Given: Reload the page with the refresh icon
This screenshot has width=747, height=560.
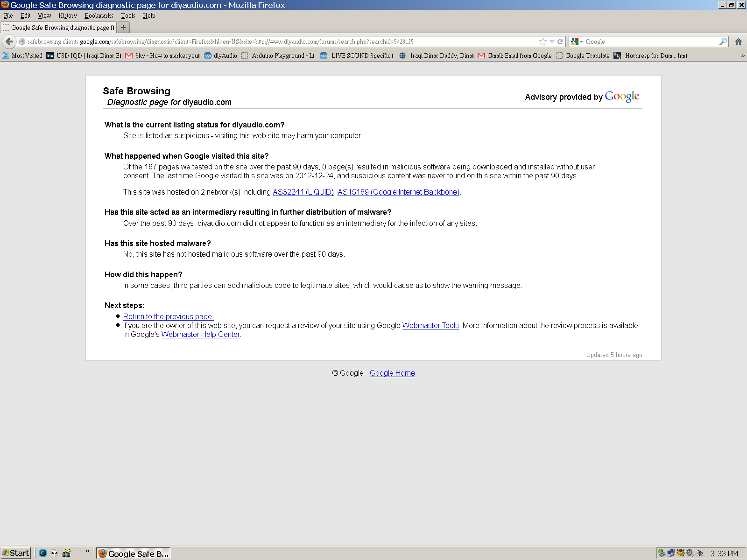Looking at the screenshot, I should click(560, 42).
